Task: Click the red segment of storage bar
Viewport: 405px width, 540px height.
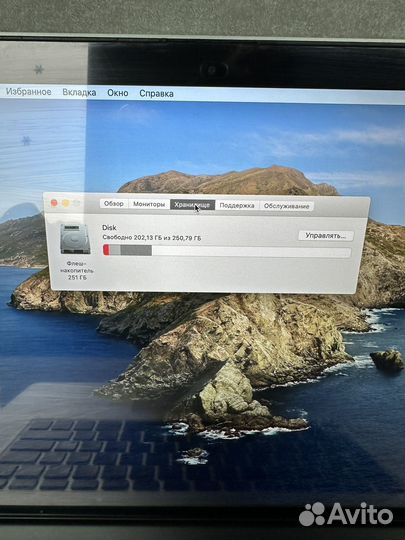Action: [106, 250]
